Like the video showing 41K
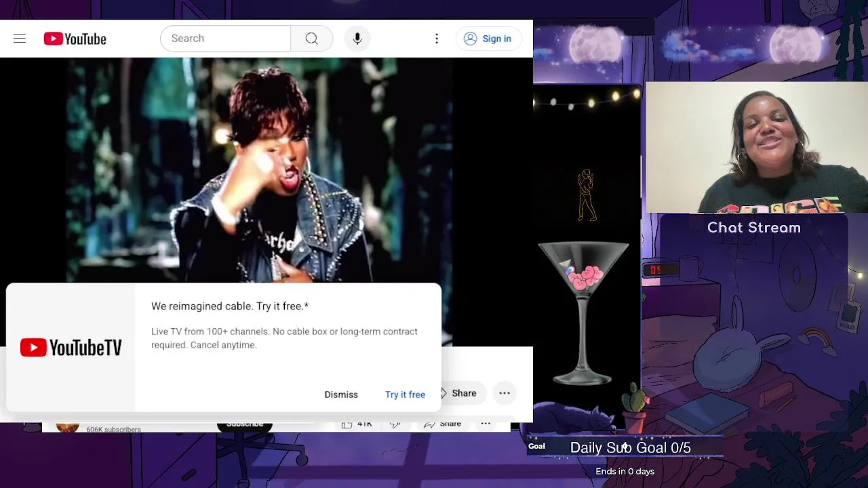 click(x=357, y=424)
